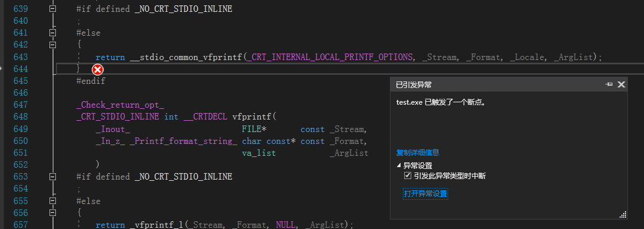Screen dimensions: 644x229
Task: Collapse code block at line 639
Action: 52,8
